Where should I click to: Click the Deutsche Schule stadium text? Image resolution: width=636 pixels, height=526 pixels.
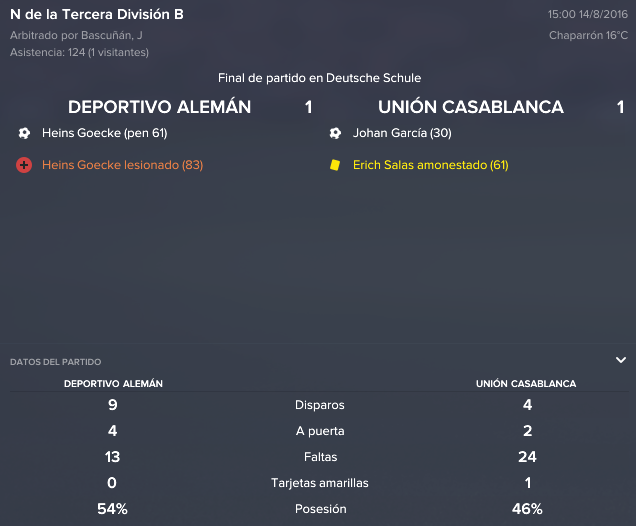[374, 78]
